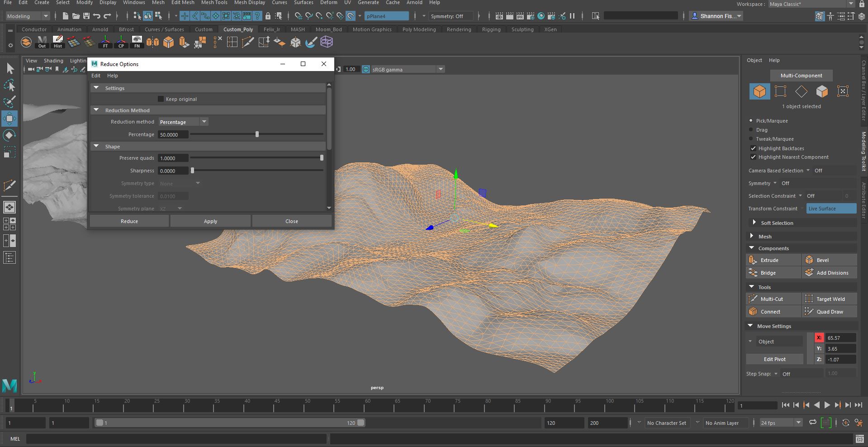The image size is (868, 447).
Task: Select the Tweak/Marquee radio button
Action: pos(751,139)
